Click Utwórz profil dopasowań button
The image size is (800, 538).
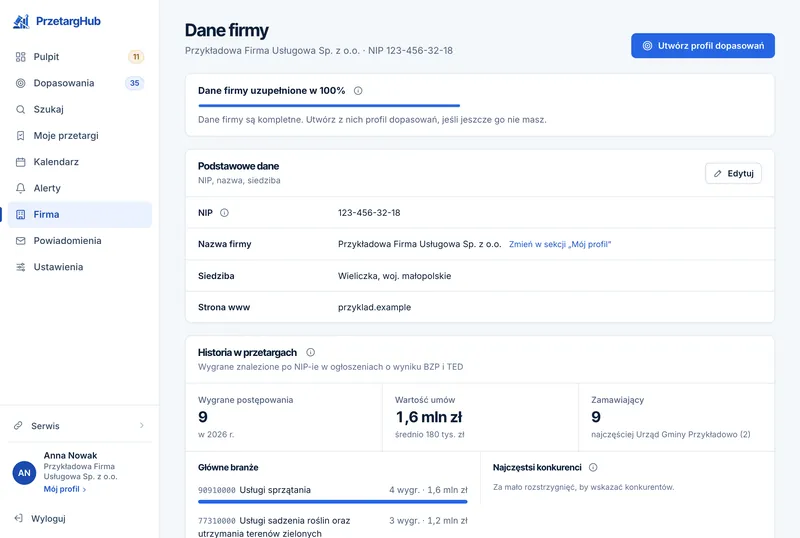click(x=703, y=45)
